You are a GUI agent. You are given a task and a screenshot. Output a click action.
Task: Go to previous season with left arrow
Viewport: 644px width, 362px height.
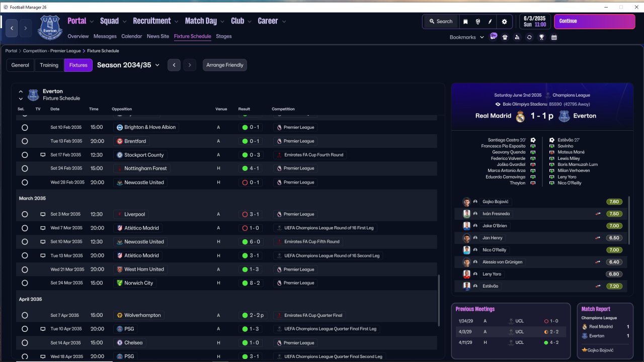coord(174,65)
